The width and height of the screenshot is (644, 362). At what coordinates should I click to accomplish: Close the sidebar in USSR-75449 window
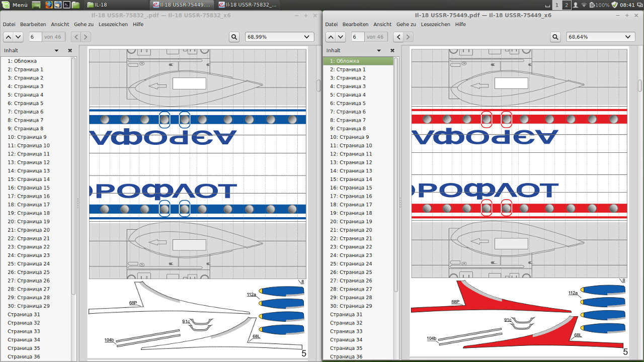(392, 50)
